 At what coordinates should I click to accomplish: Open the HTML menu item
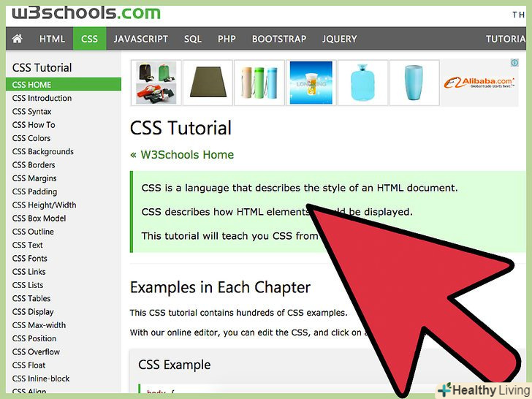pos(52,39)
